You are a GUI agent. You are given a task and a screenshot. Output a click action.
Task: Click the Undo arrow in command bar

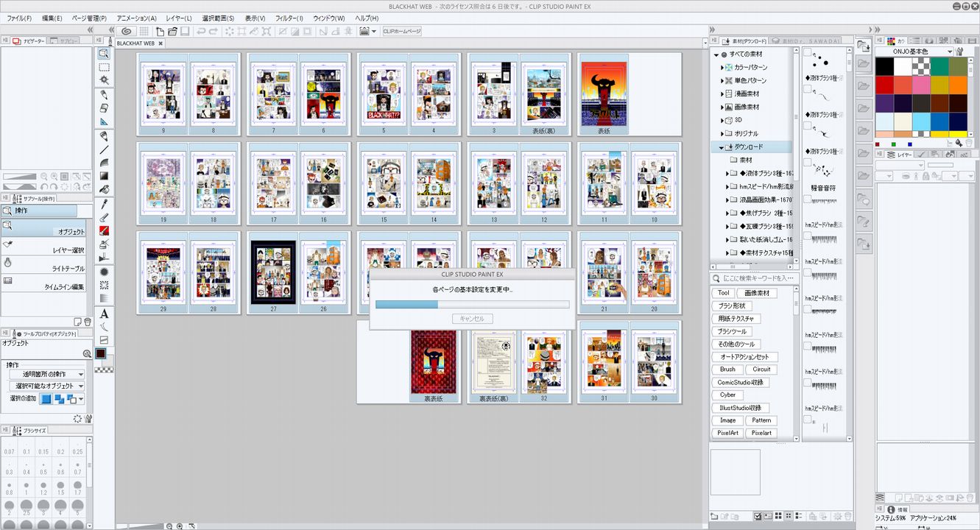[x=200, y=32]
